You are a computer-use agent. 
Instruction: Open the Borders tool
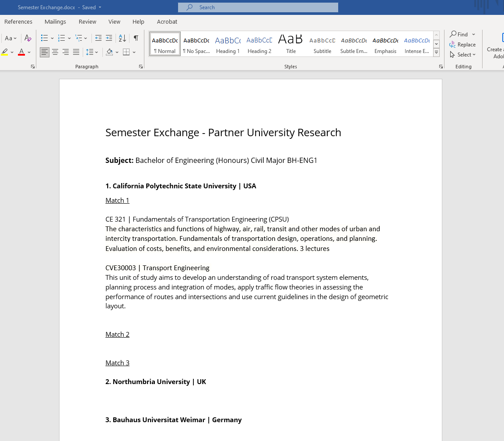tap(126, 52)
